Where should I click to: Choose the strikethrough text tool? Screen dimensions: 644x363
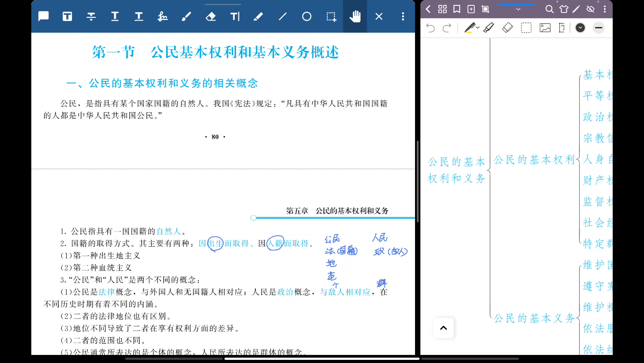[91, 17]
